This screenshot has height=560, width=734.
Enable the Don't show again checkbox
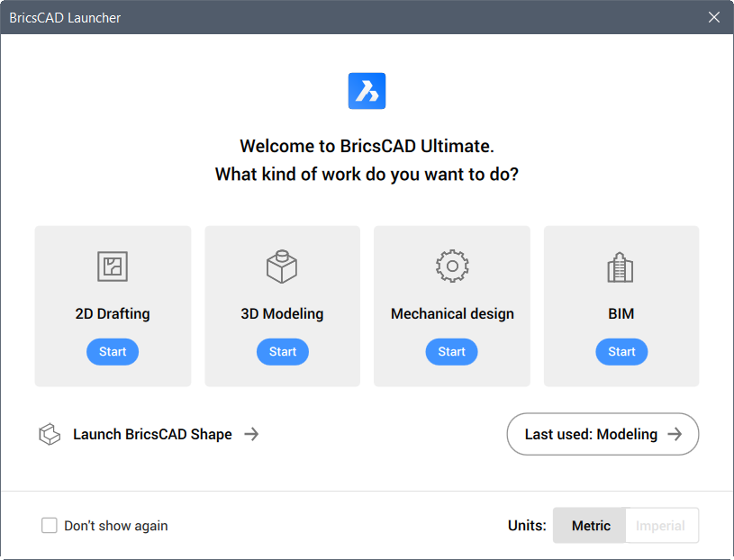coord(50,526)
